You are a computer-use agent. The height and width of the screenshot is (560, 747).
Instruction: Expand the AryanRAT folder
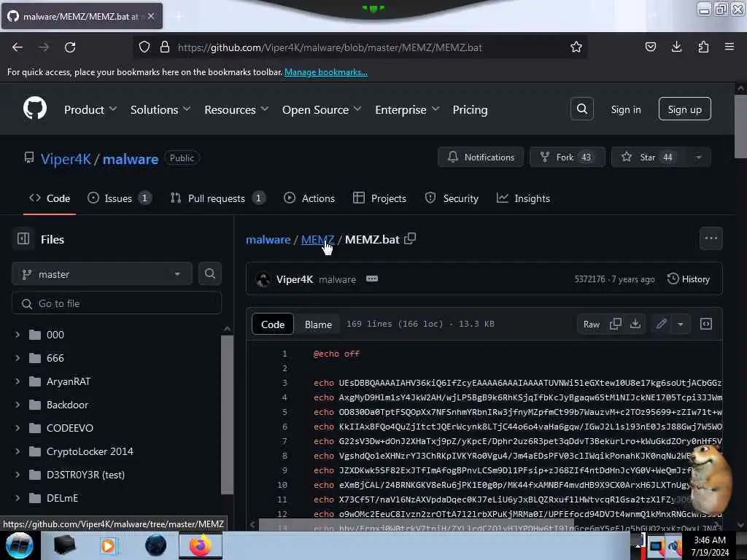18,381
